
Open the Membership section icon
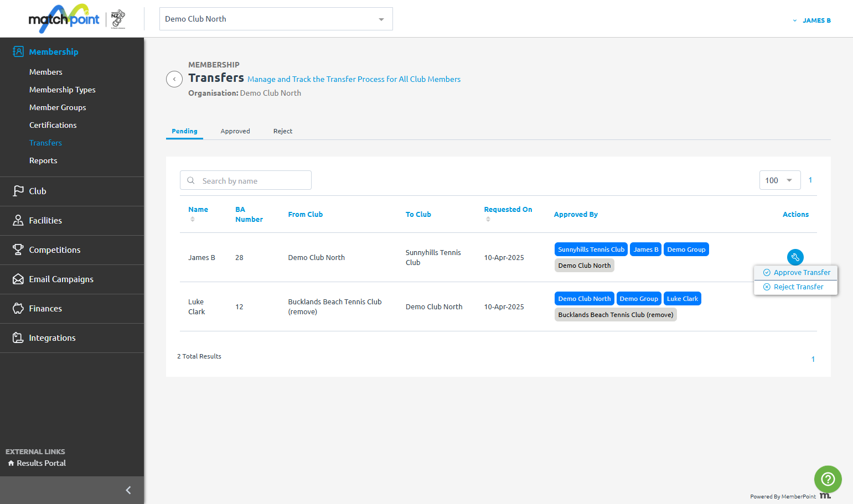(18, 51)
